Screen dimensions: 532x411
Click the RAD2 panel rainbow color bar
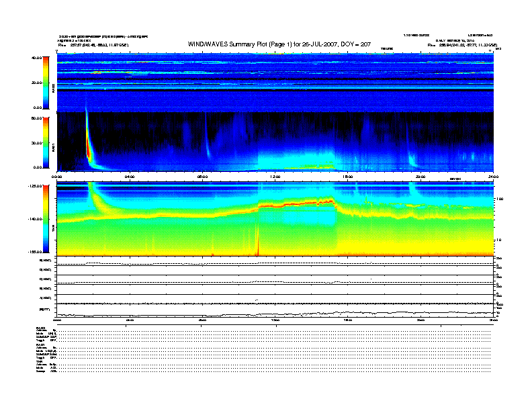(46, 83)
